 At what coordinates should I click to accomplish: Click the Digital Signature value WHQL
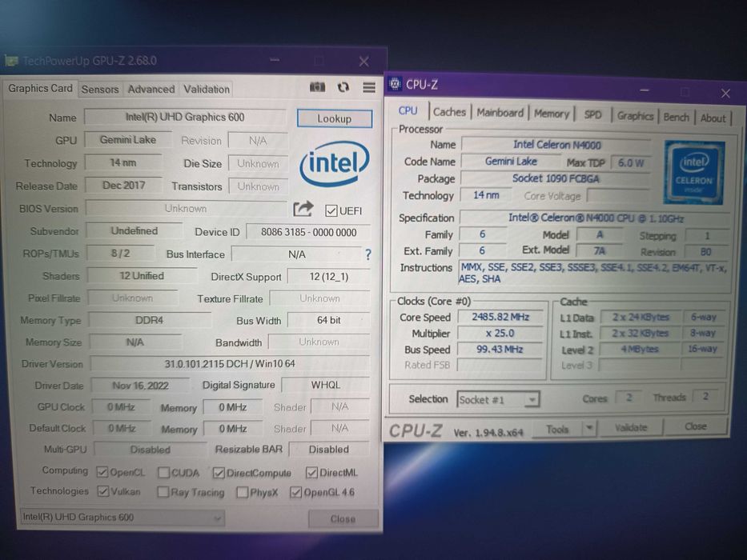point(325,385)
